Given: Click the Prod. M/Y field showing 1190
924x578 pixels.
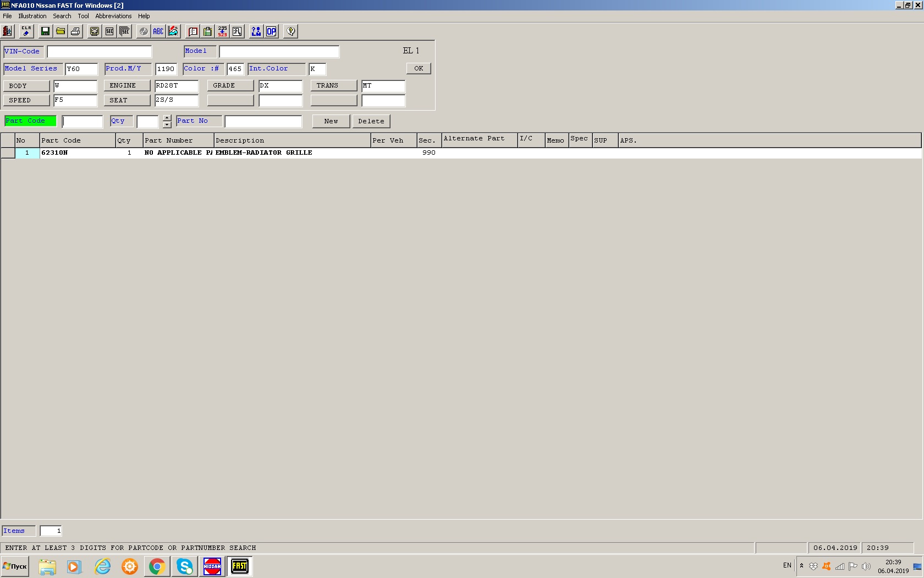Looking at the screenshot, I should pos(166,69).
